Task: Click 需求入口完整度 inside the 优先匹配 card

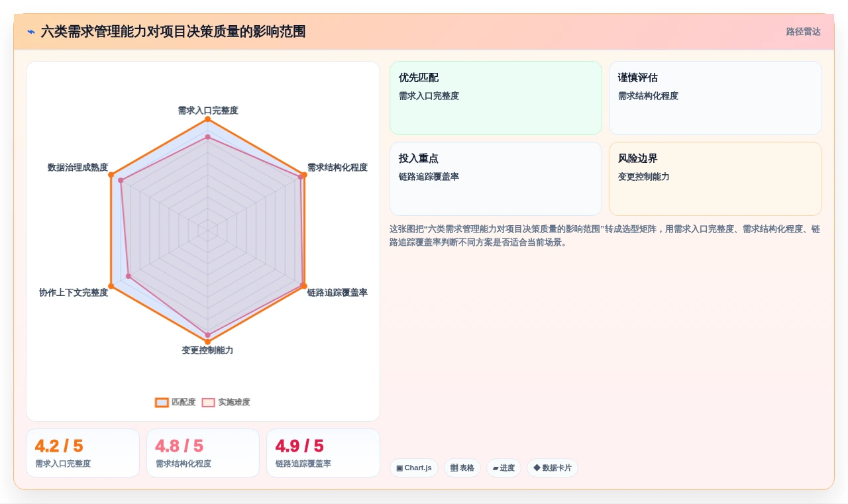Action: [429, 96]
